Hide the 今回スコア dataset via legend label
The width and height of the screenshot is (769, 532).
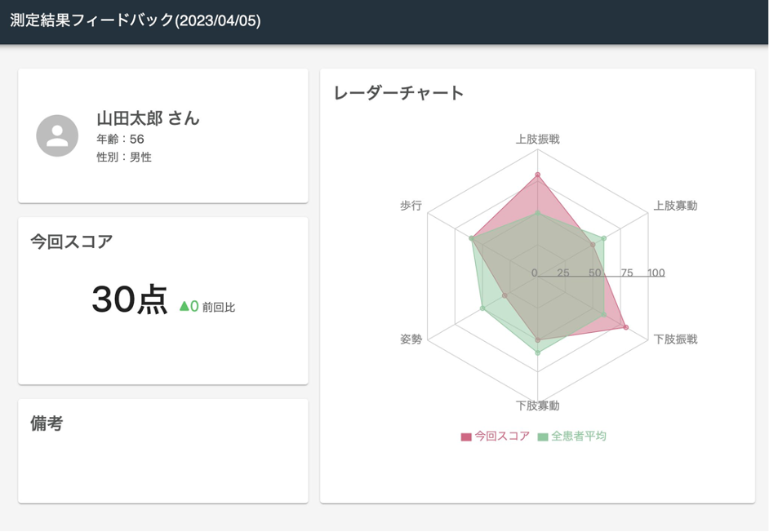pos(502,436)
